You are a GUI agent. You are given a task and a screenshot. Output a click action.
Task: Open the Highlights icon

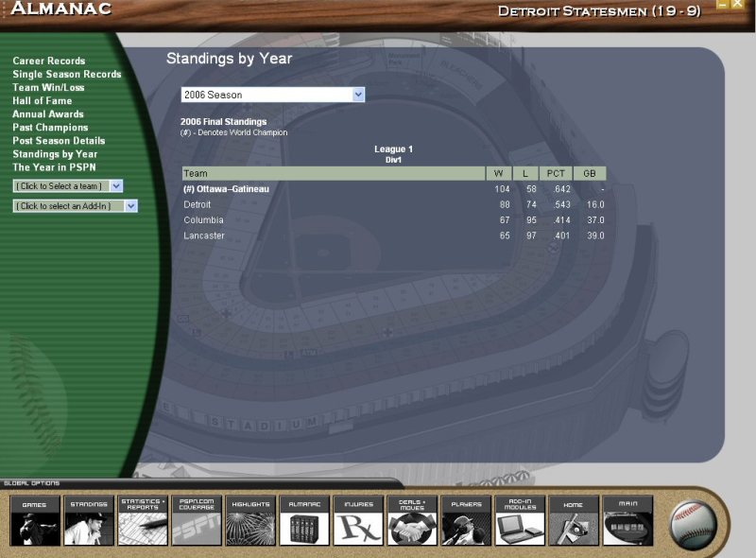[x=250, y=521]
